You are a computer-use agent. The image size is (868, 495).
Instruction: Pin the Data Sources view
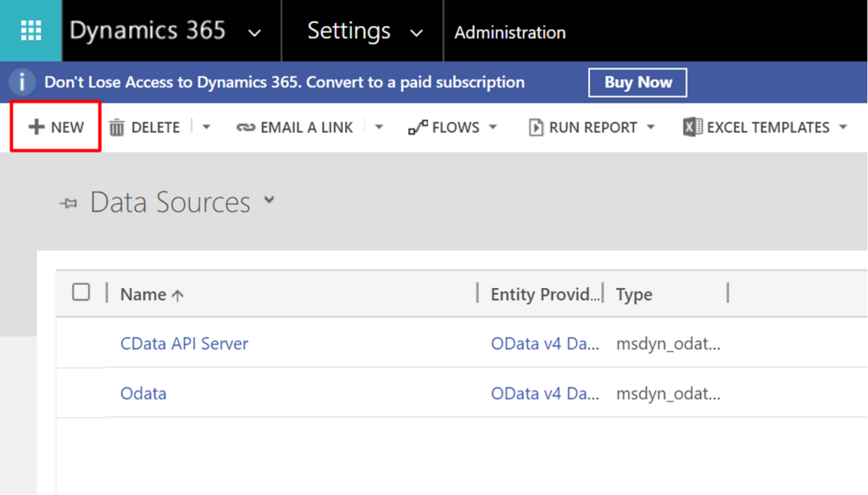tap(69, 203)
